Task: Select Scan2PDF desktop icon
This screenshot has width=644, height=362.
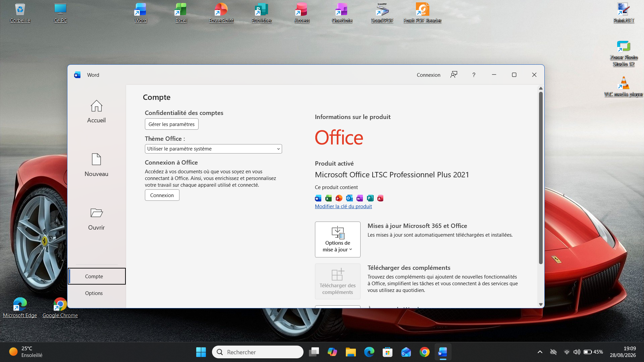Action: click(x=382, y=13)
